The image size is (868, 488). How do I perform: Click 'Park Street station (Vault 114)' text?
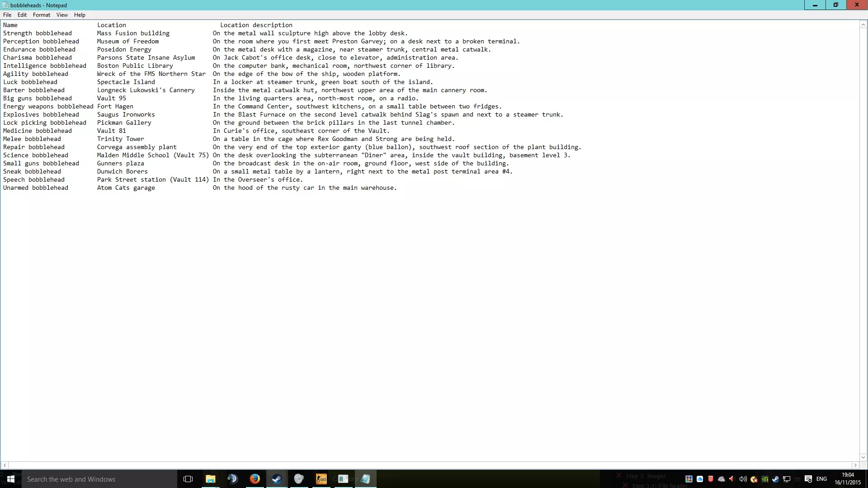[x=153, y=180]
